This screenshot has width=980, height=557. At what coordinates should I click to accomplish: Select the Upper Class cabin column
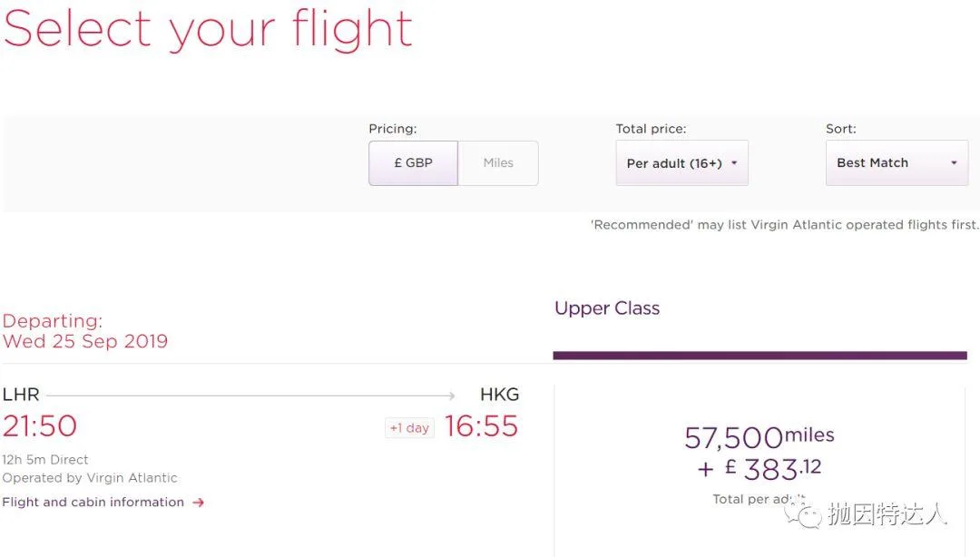point(607,308)
